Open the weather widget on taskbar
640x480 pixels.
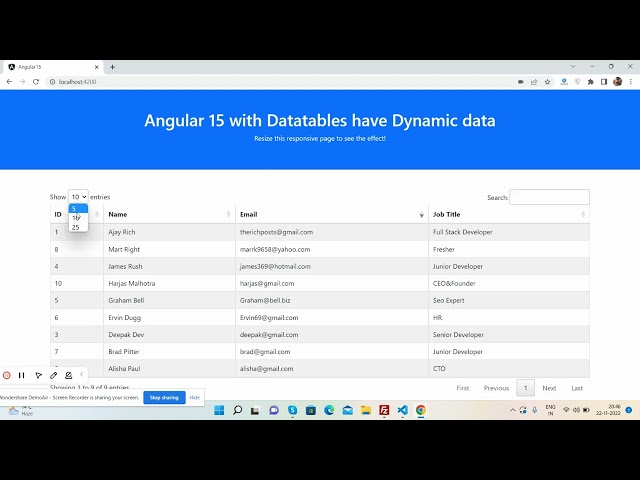(x=20, y=410)
